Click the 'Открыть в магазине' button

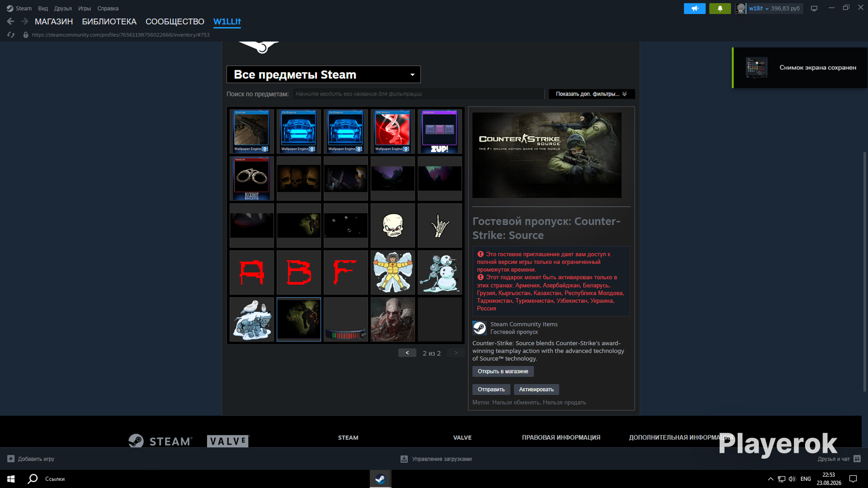[x=503, y=371]
